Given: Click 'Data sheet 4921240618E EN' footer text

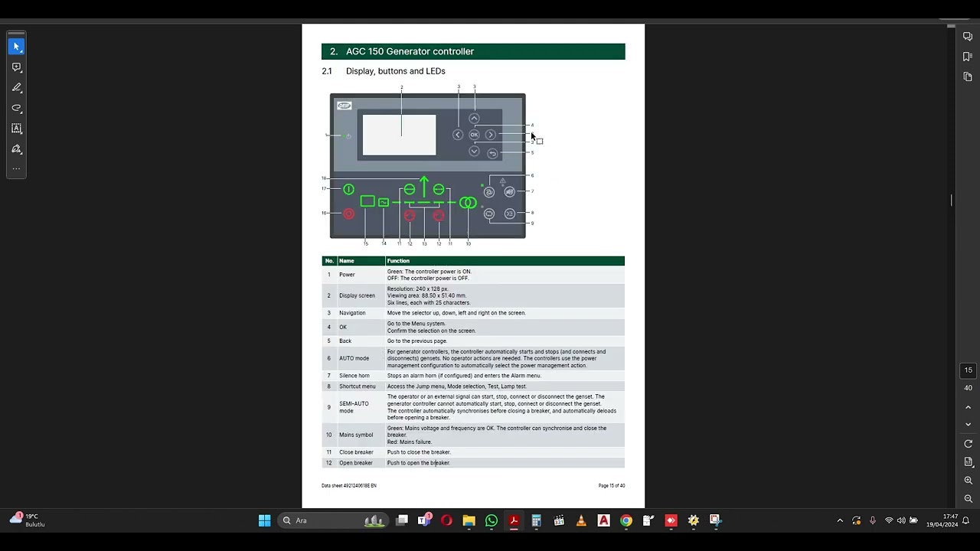Looking at the screenshot, I should click(349, 486).
